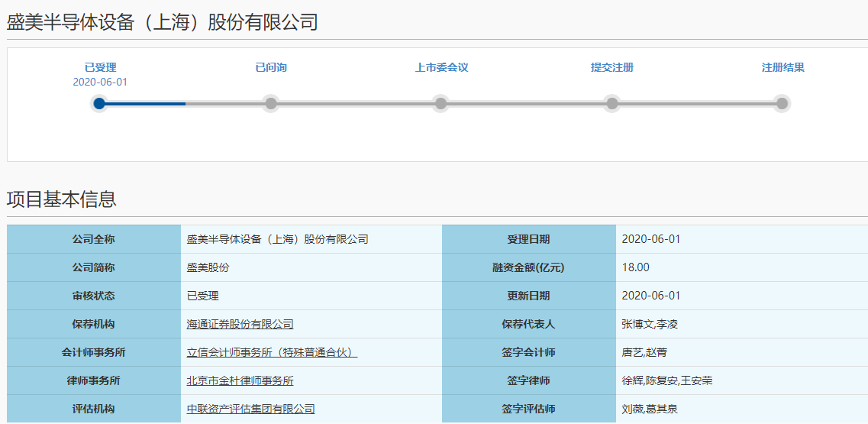Click the 项目基本信息 section heading
The image size is (868, 424).
coord(61,199)
